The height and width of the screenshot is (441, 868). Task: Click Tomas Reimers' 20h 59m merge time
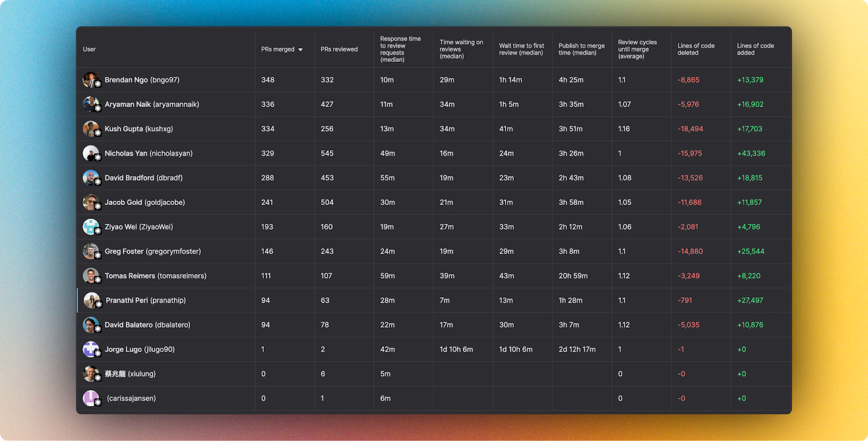click(573, 276)
